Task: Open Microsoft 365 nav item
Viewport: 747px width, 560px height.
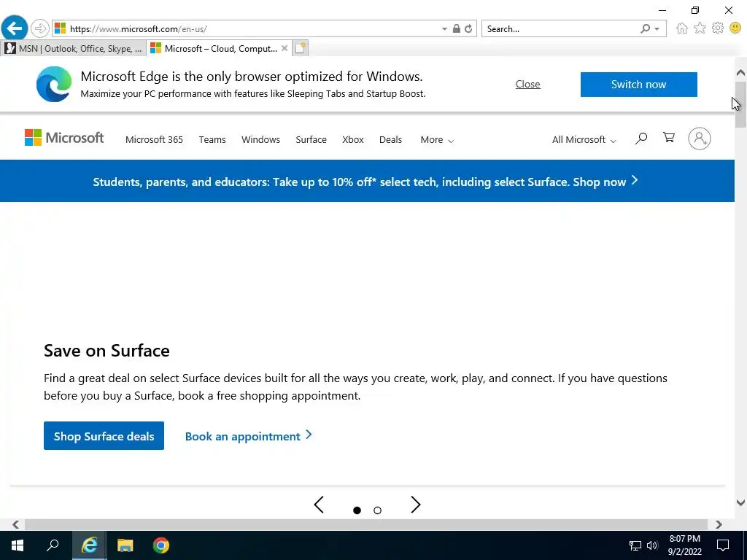Action: pos(155,139)
